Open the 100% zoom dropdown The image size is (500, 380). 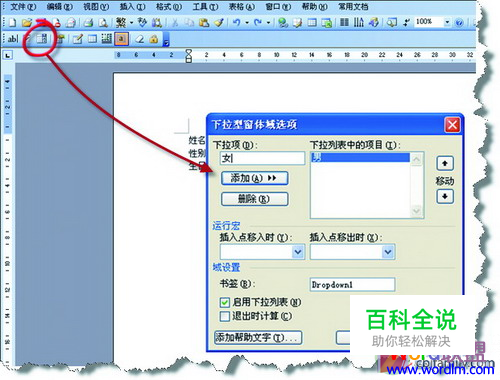coord(447,22)
